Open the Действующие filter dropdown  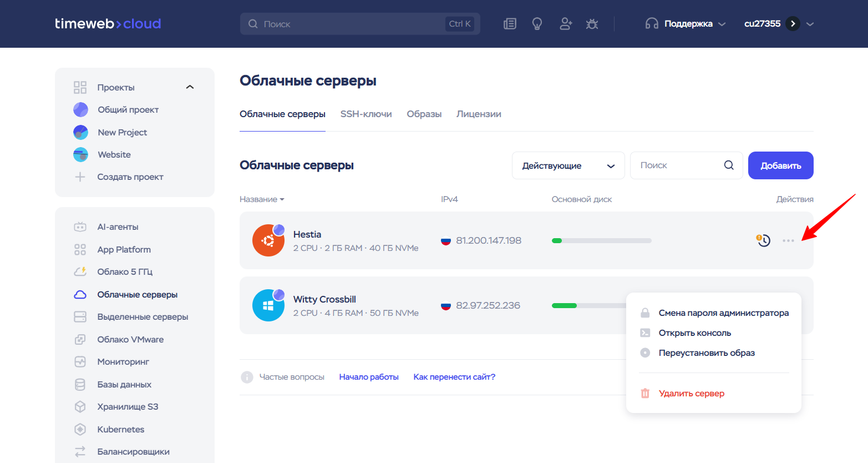[x=568, y=165]
